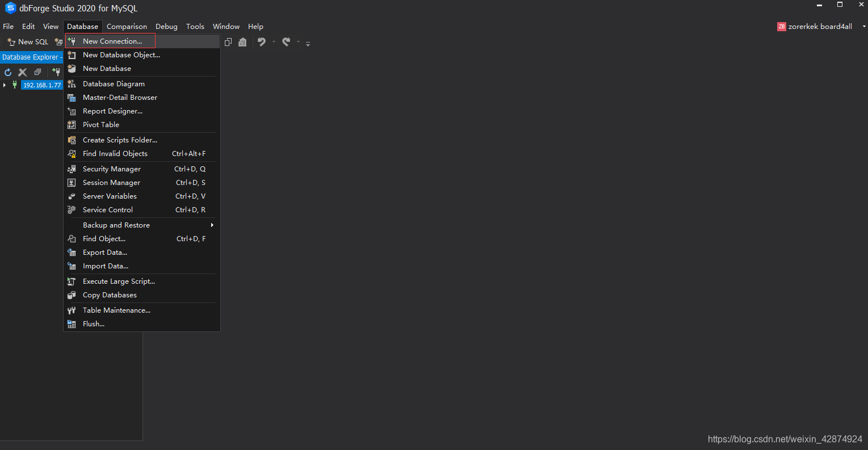Image resolution: width=868 pixels, height=450 pixels.
Task: Open the Tools menu
Action: tap(195, 27)
